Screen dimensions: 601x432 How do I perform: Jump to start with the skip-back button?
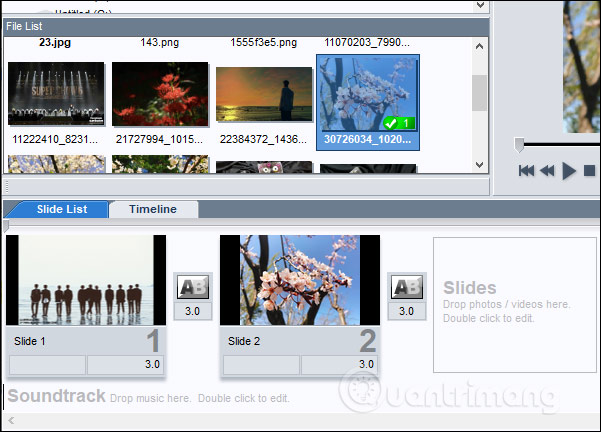click(526, 171)
